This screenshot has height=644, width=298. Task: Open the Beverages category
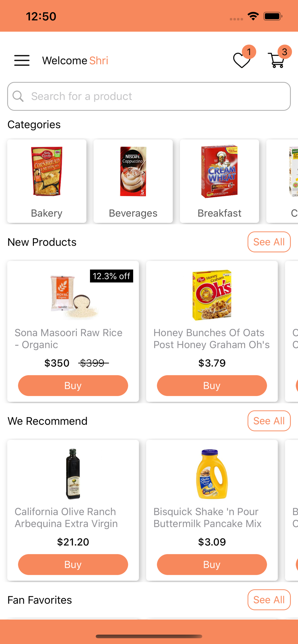coord(133,181)
